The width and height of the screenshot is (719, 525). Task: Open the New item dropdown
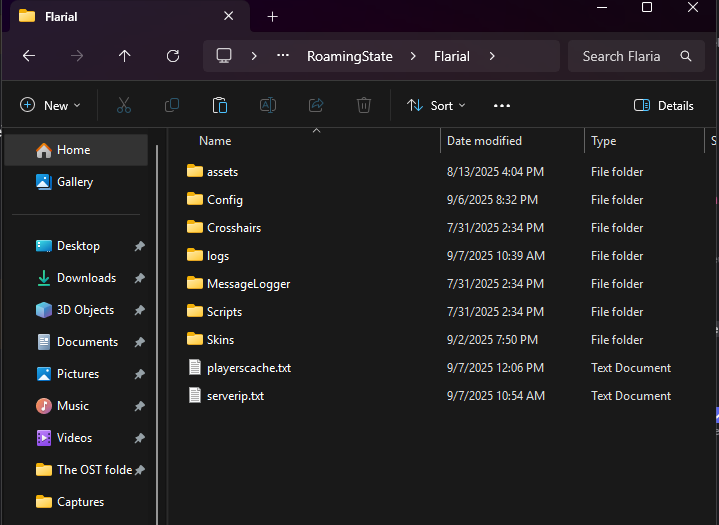[50, 105]
